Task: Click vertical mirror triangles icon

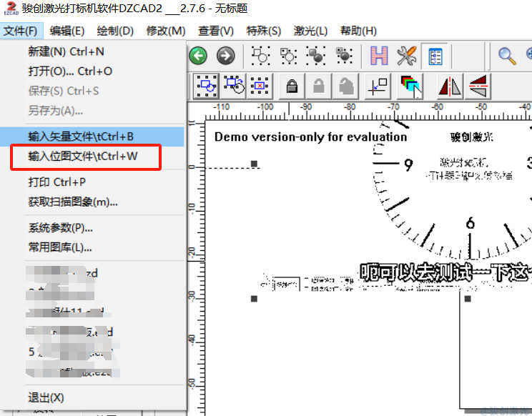Action: [478, 86]
